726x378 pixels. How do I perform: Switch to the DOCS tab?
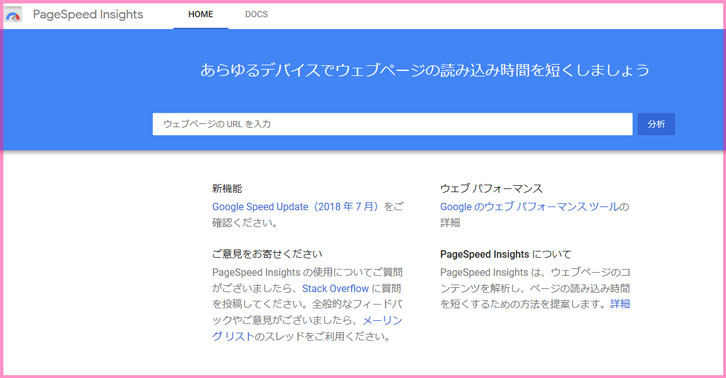[257, 14]
